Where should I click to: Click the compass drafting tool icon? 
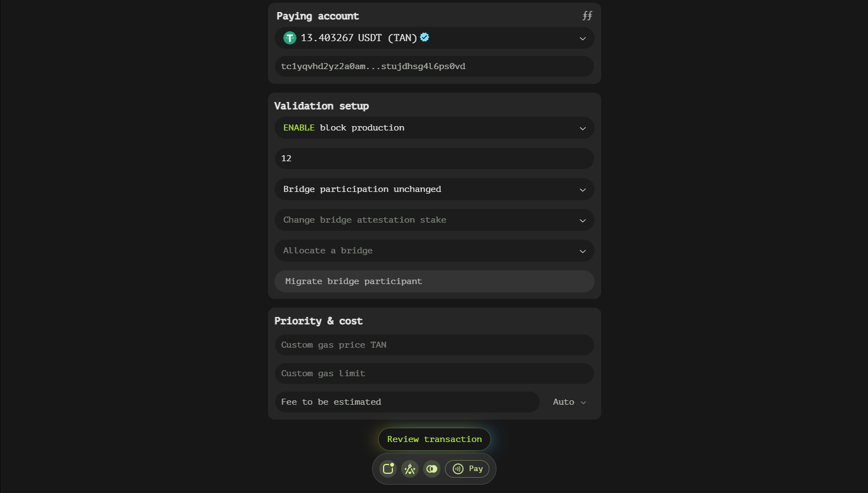(410, 469)
